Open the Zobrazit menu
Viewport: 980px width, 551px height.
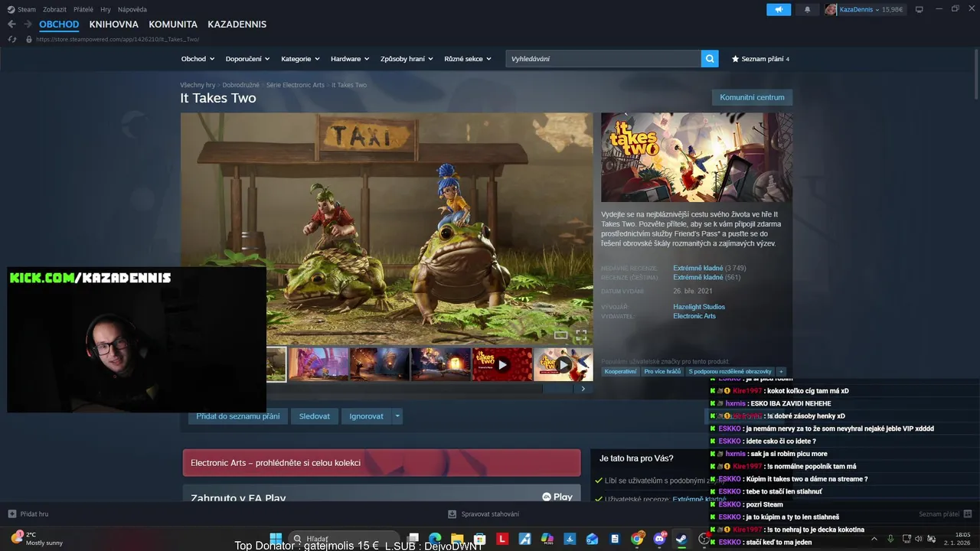point(54,9)
